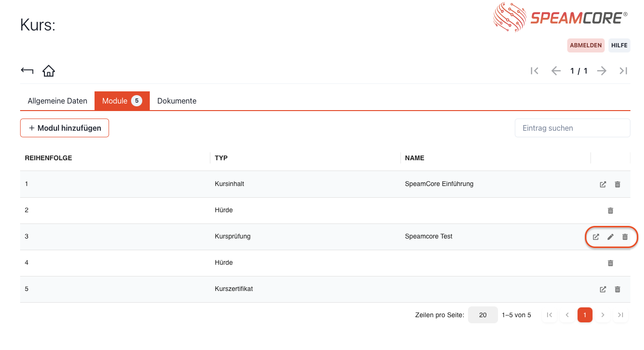Sort by Reihenfolge column header
The width and height of the screenshot is (644, 350).
(48, 158)
